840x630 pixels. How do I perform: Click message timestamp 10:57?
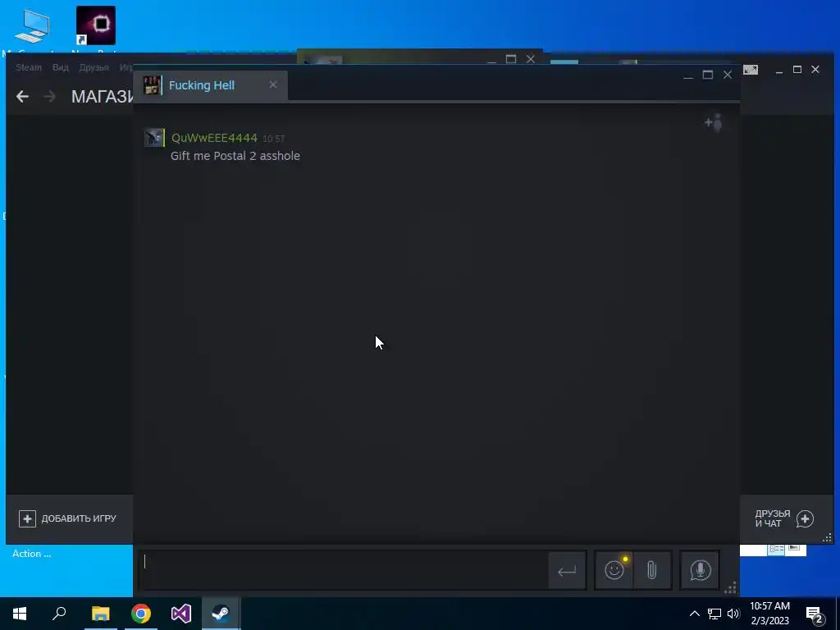(274, 139)
